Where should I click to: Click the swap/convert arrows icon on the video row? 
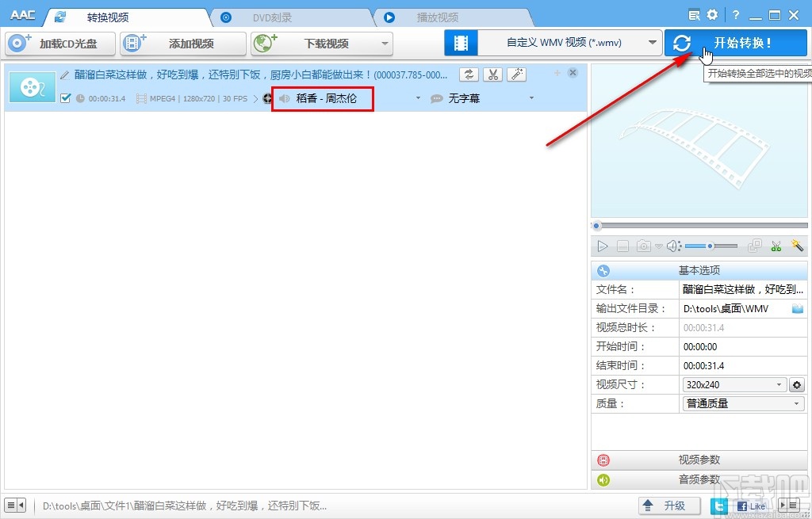pos(468,73)
